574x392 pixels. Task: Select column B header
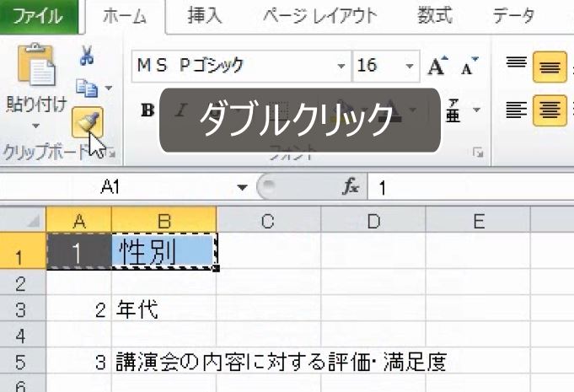(164, 220)
